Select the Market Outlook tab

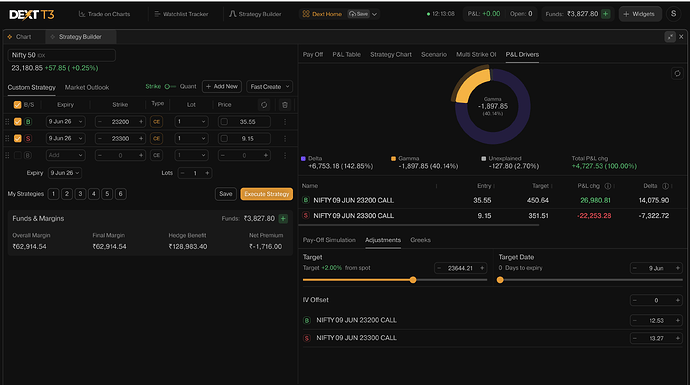(x=87, y=88)
